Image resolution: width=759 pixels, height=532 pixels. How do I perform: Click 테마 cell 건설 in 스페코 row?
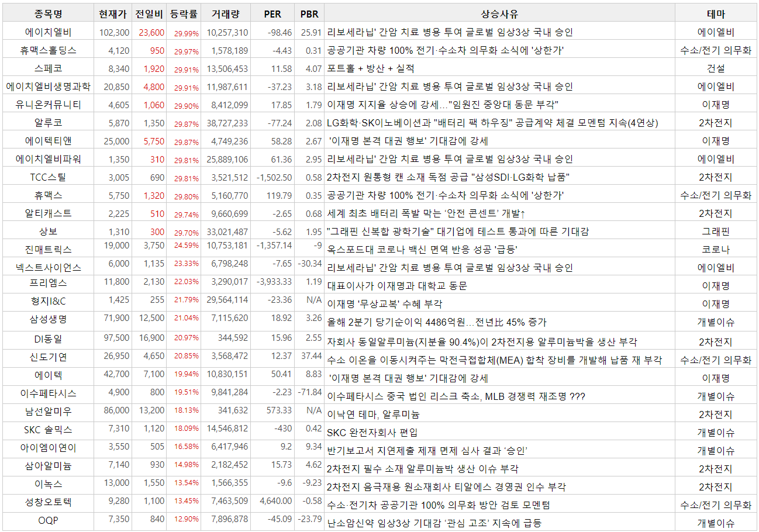716,68
